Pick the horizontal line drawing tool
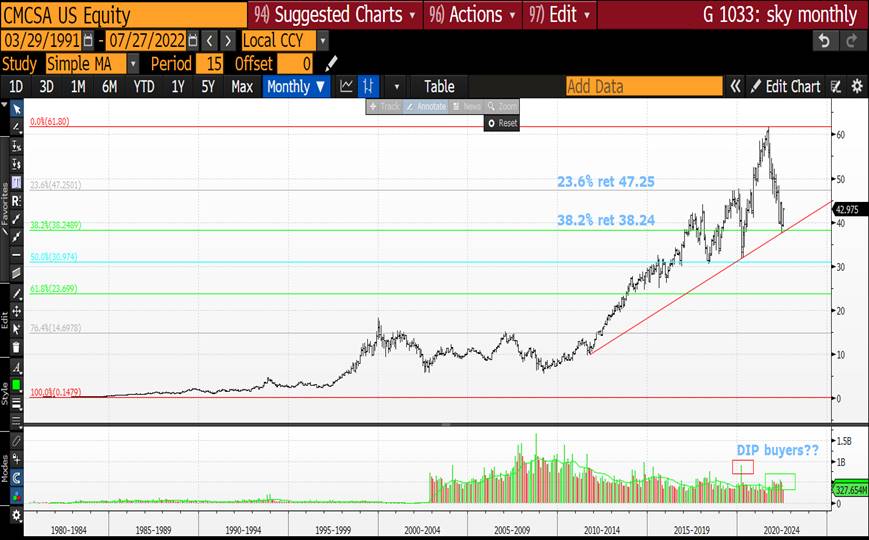Image resolution: width=869 pixels, height=540 pixels. (x=17, y=256)
